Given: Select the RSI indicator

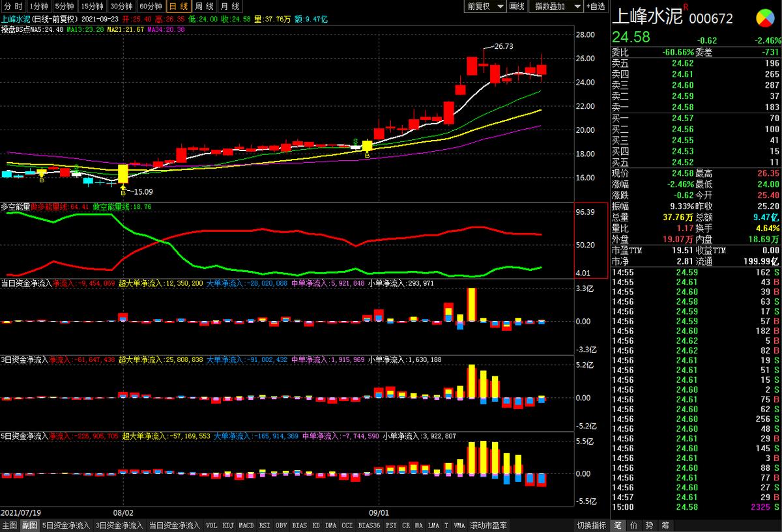Looking at the screenshot, I should (265, 525).
